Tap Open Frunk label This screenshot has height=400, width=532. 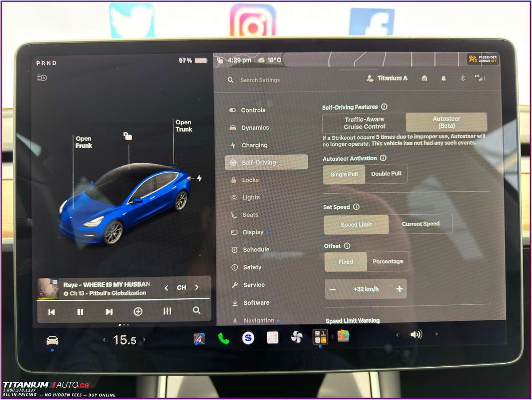(84, 142)
